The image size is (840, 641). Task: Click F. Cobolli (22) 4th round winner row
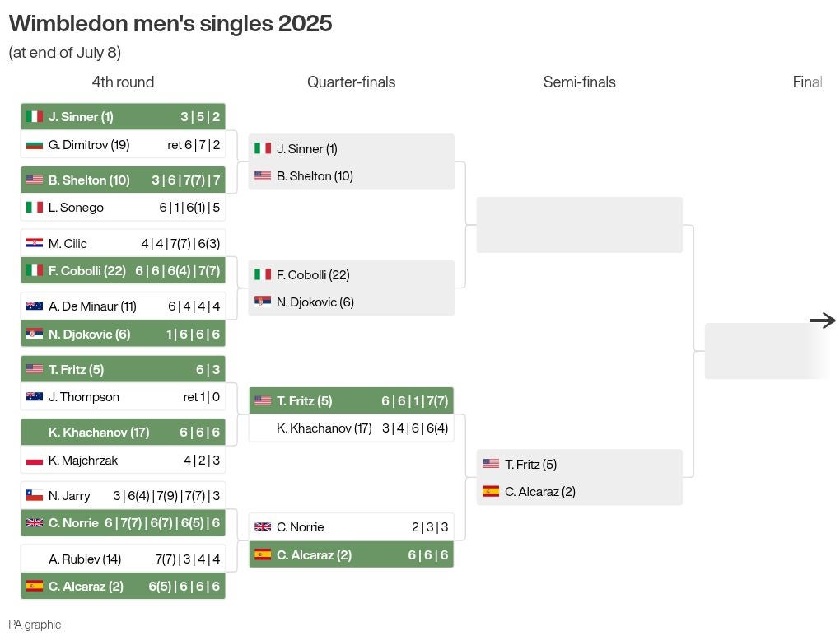coord(124,271)
